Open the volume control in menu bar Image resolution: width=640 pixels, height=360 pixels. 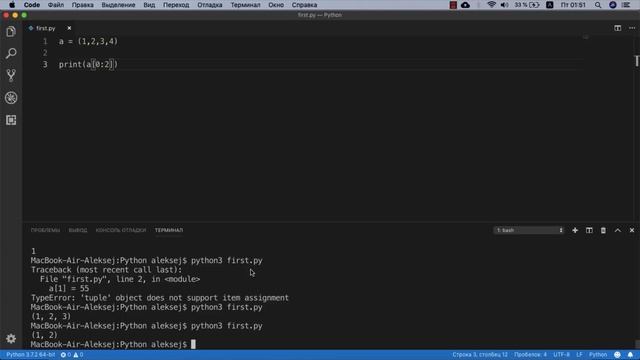(504, 5)
